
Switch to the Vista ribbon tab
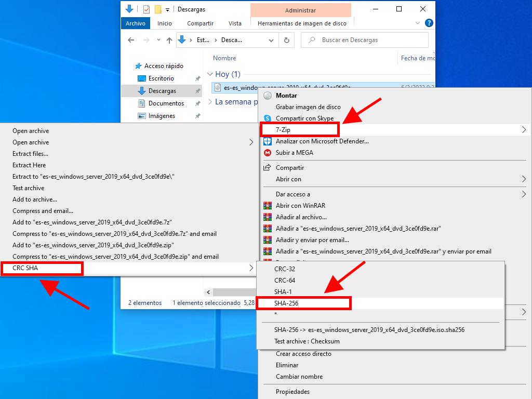point(235,23)
